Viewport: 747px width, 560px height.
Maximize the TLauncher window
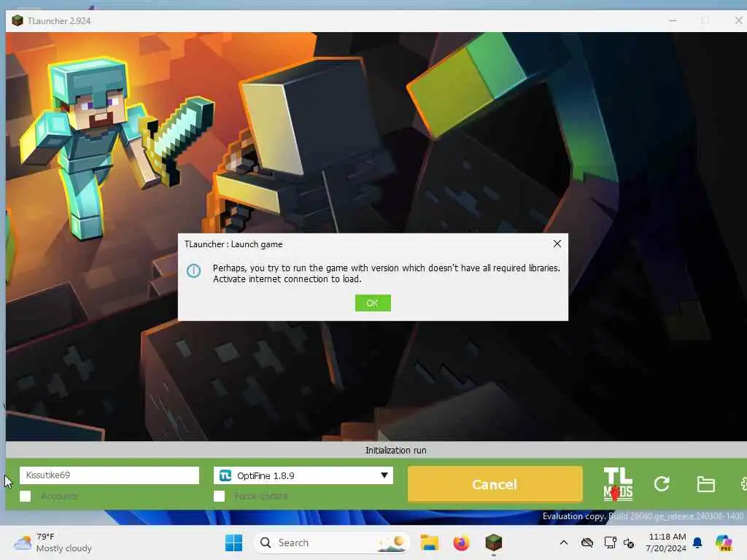point(705,20)
